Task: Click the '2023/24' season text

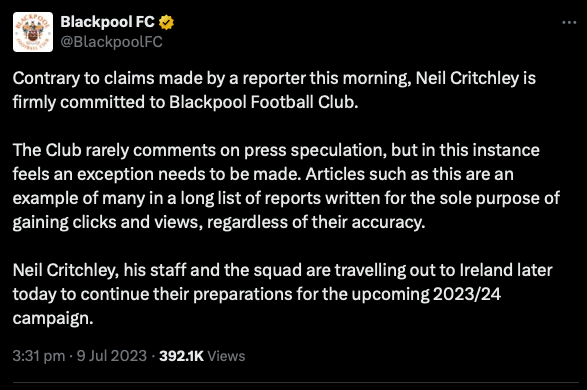Action: click(467, 294)
